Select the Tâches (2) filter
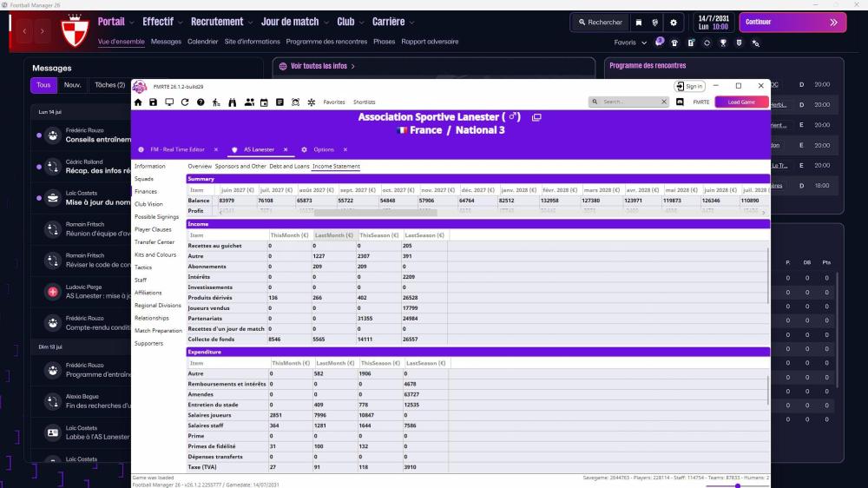868x488 pixels. click(110, 85)
